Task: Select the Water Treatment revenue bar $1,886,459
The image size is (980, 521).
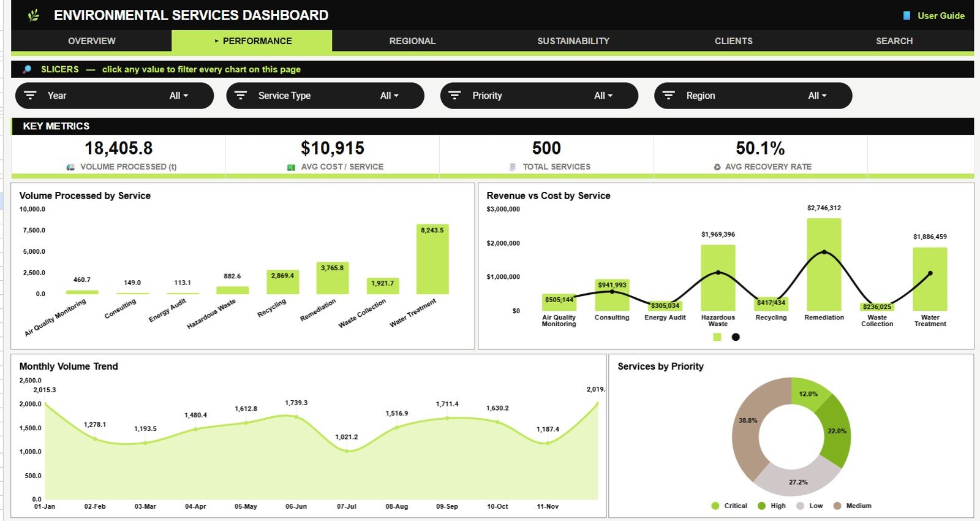Action: 930,280
